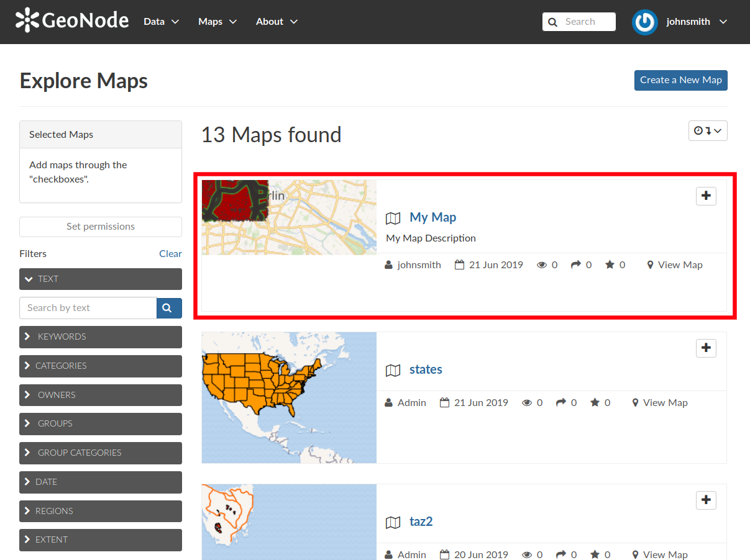Expand the REGIONS filter

pyautogui.click(x=101, y=512)
